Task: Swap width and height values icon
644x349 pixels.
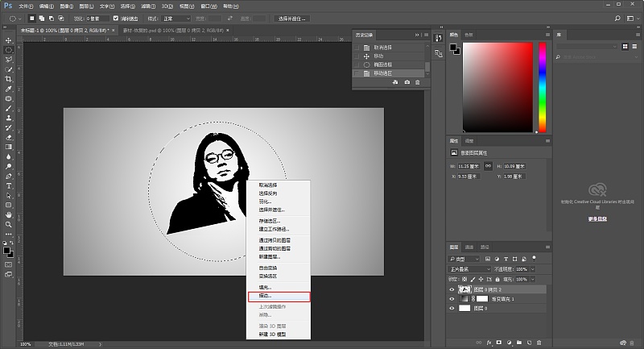Action: click(x=230, y=19)
